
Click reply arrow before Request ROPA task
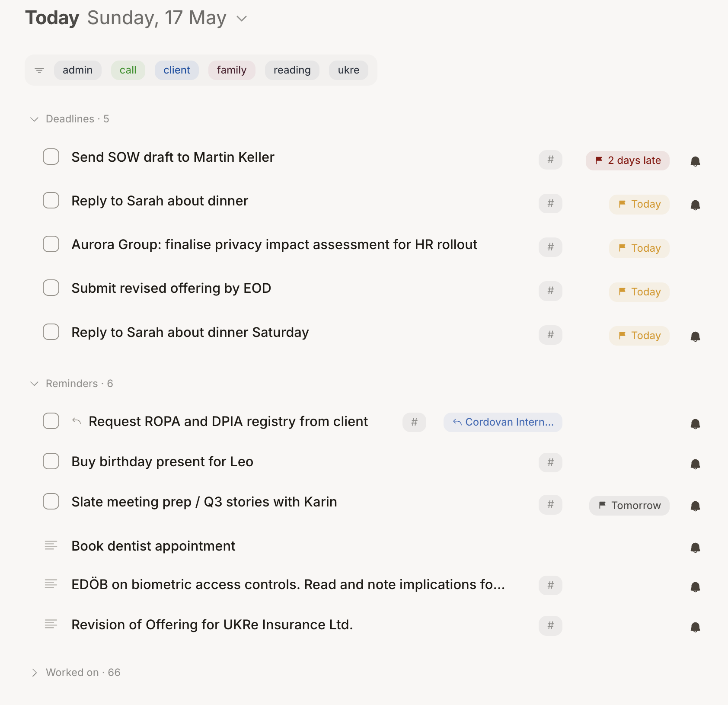pos(77,421)
